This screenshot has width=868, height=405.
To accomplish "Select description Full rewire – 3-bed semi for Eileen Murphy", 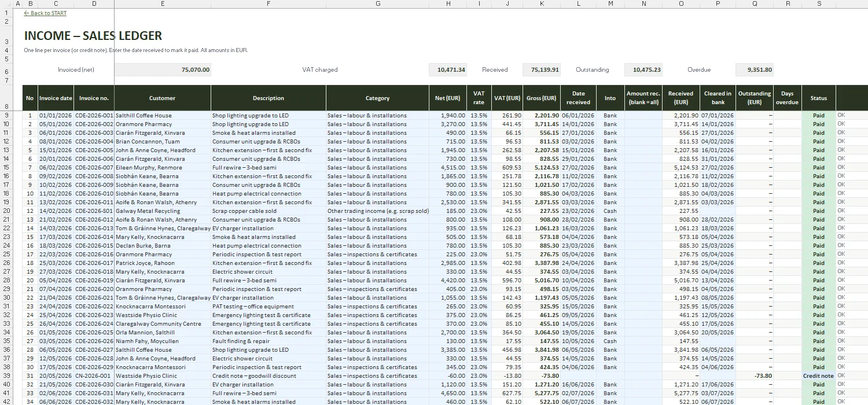I will pos(269,168).
